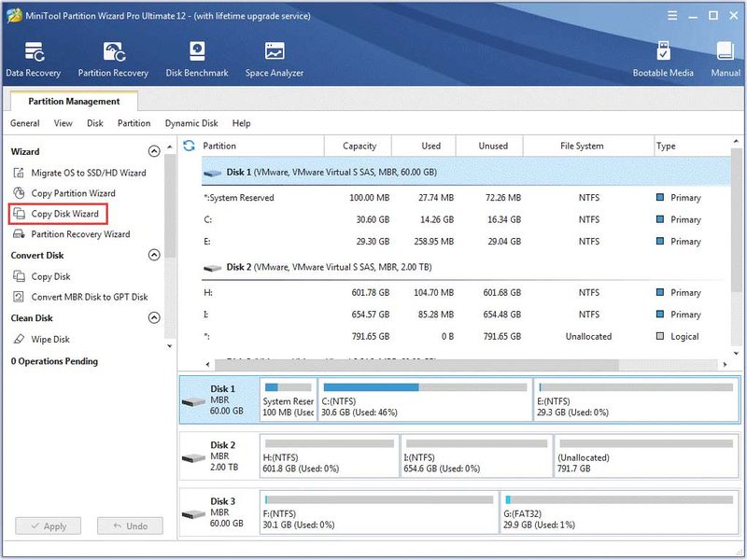
Task: Open the Space Analyzer
Action: click(275, 60)
